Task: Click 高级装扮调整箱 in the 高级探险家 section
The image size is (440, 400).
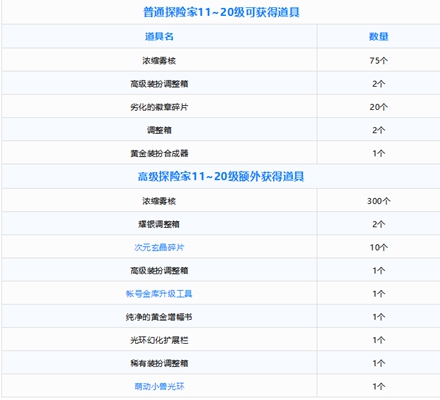Action: coord(159,270)
